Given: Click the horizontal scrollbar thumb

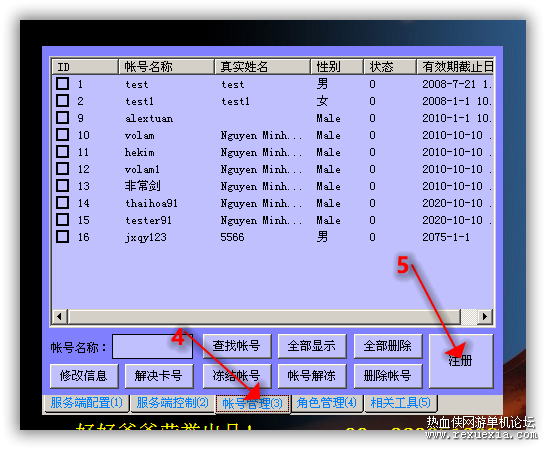Looking at the screenshot, I should click(x=265, y=317).
